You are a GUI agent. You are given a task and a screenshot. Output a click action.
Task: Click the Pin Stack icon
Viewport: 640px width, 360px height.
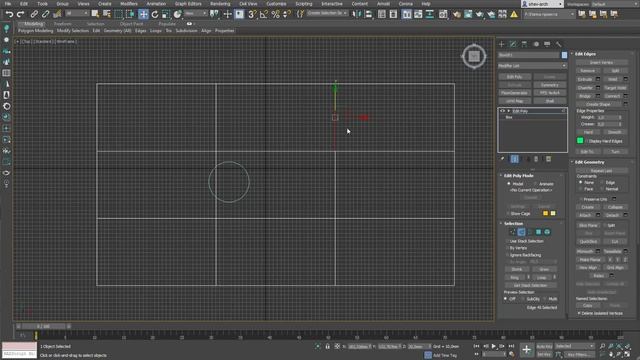[503, 159]
